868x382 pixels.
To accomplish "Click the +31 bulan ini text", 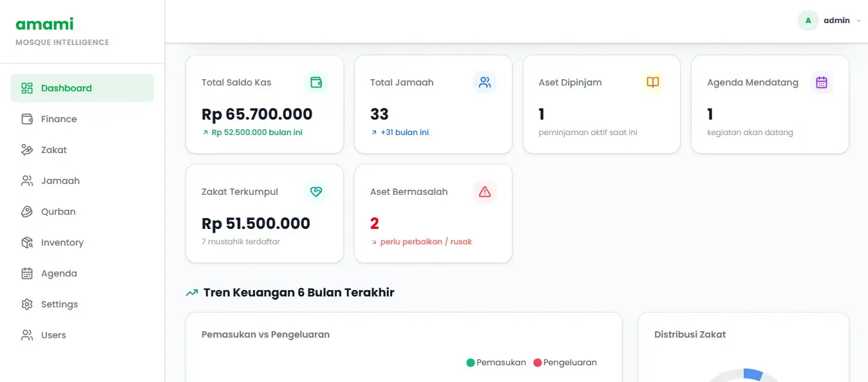I will coord(404,132).
